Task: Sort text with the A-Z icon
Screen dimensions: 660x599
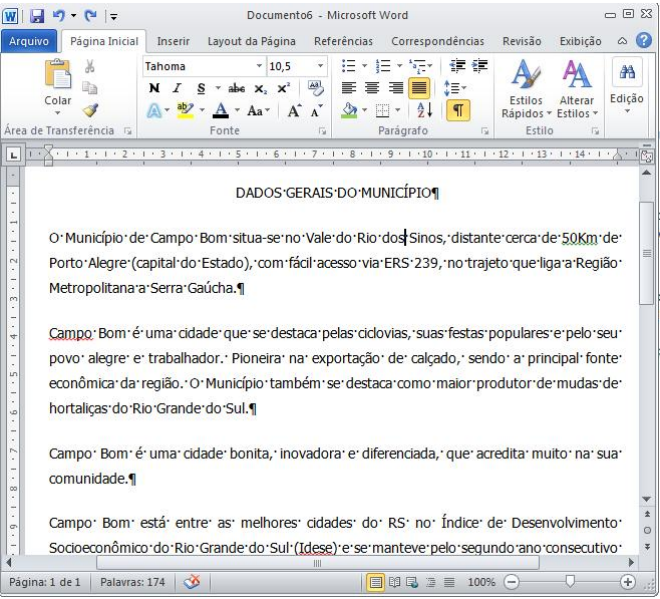Action: [424, 110]
